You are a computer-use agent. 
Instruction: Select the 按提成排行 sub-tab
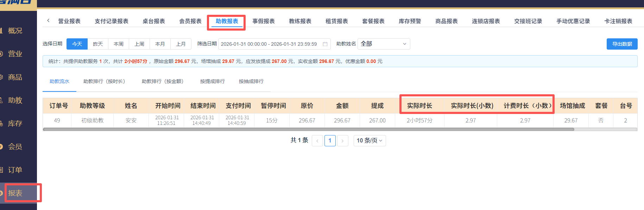coord(213,81)
